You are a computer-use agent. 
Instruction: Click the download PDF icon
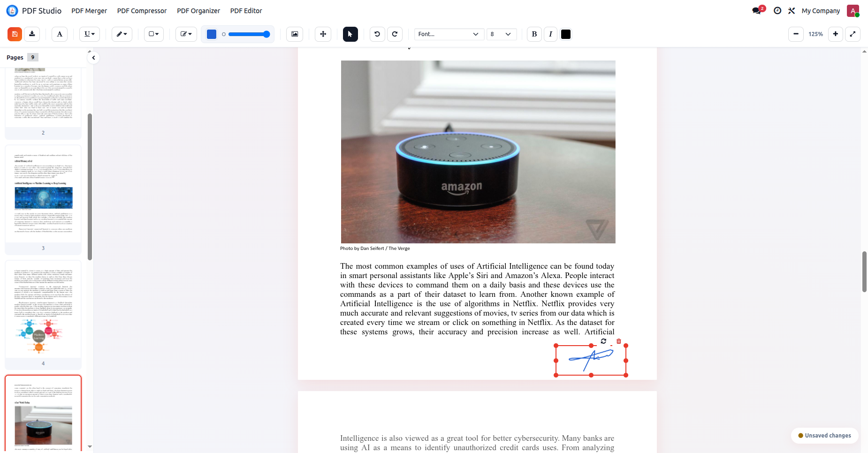tap(32, 34)
